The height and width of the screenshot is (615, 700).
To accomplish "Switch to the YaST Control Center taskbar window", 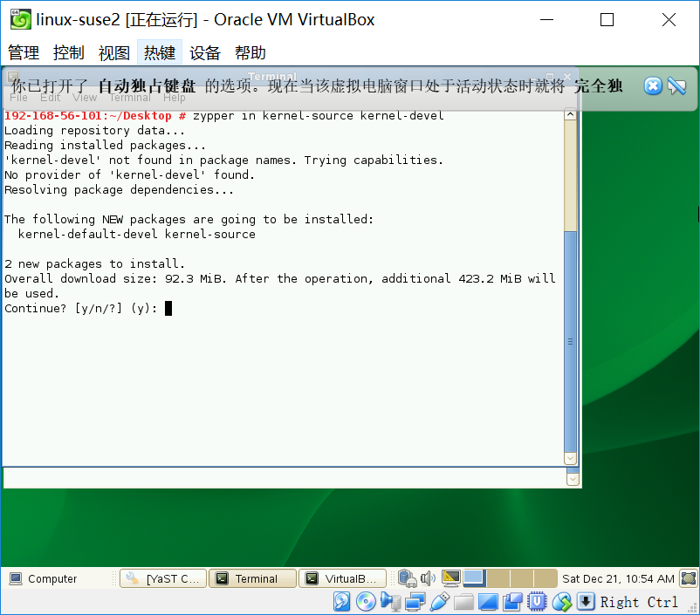I will [163, 579].
